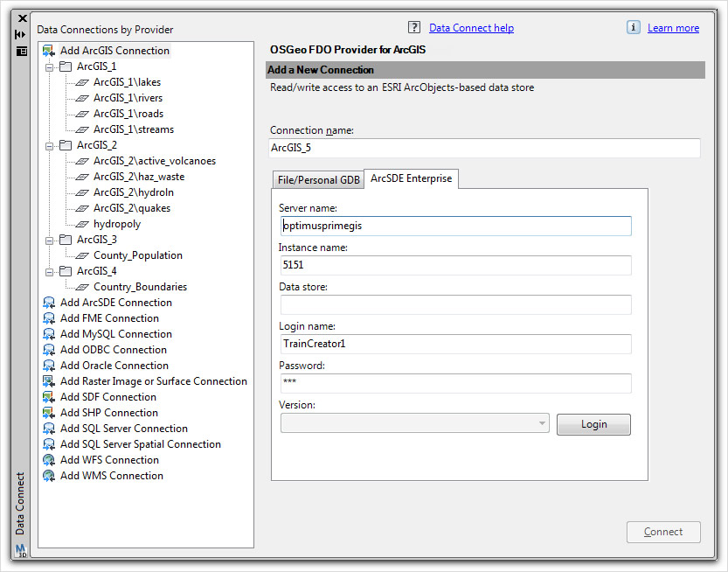Toggle auto-hide on the Data Connect palette
Image resolution: width=728 pixels, height=572 pixels.
20,35
